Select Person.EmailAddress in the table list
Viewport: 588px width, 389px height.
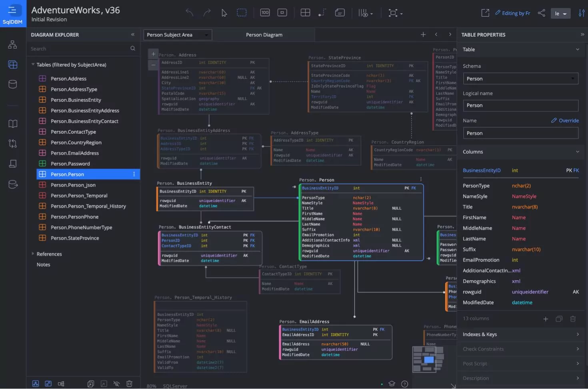(x=75, y=153)
